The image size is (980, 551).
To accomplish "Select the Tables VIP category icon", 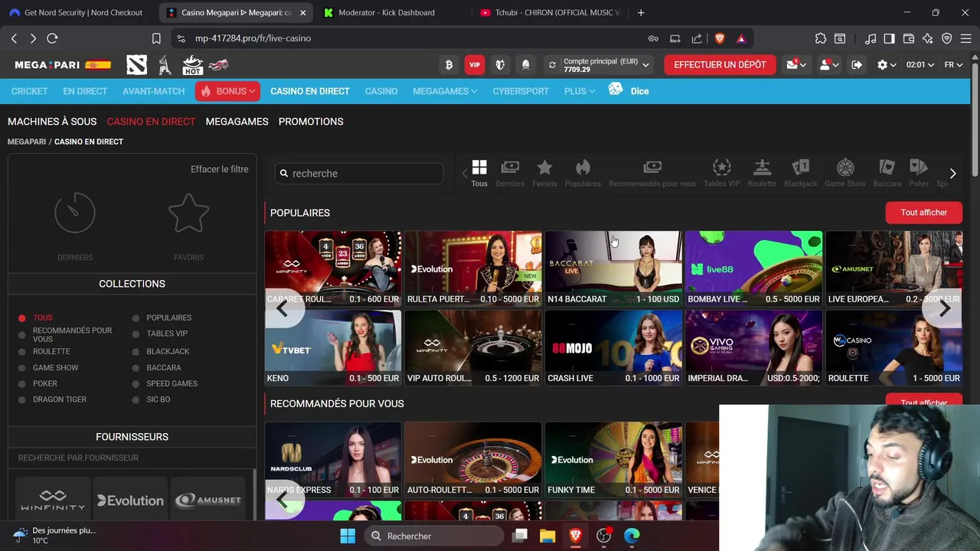I will [x=722, y=173].
